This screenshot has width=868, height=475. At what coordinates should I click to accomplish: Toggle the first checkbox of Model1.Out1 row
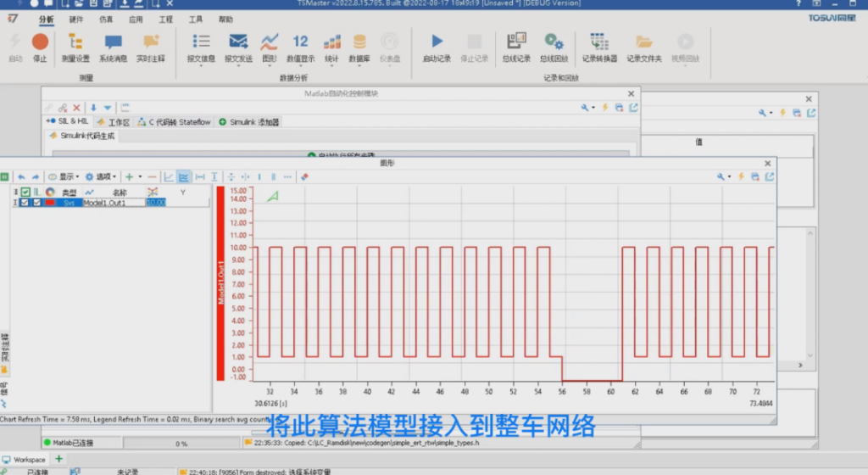[x=25, y=203]
